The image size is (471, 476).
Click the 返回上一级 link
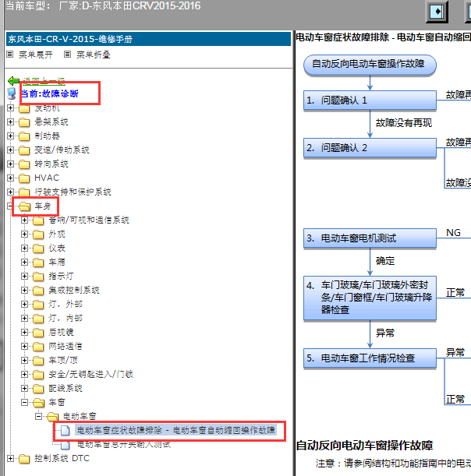click(44, 80)
